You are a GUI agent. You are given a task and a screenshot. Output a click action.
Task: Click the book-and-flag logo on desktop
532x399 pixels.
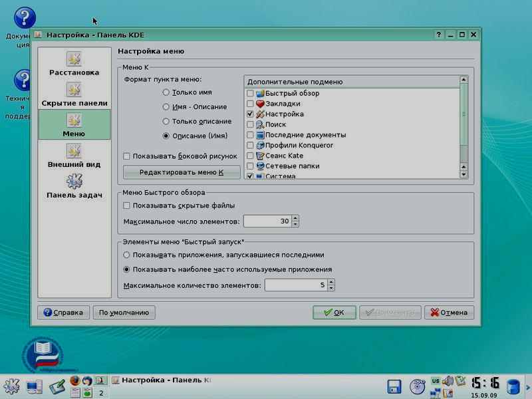[x=43, y=355]
